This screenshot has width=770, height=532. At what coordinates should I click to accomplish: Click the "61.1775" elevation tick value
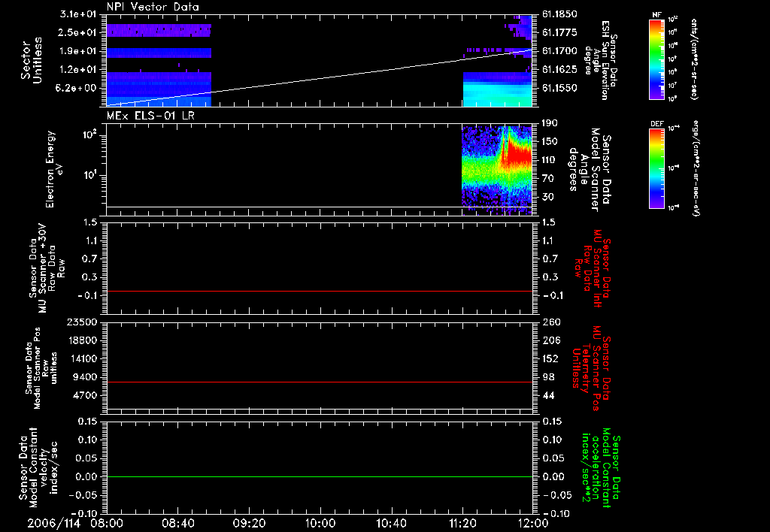click(559, 32)
